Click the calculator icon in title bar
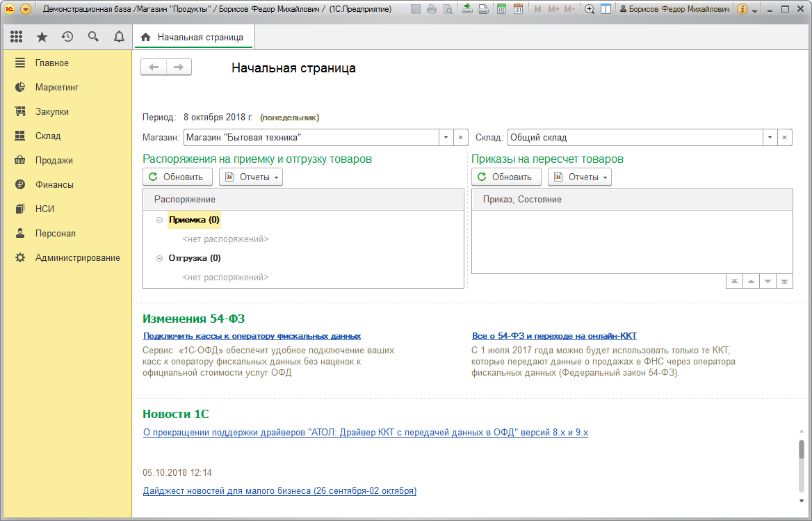This screenshot has height=521, width=812. [501, 9]
